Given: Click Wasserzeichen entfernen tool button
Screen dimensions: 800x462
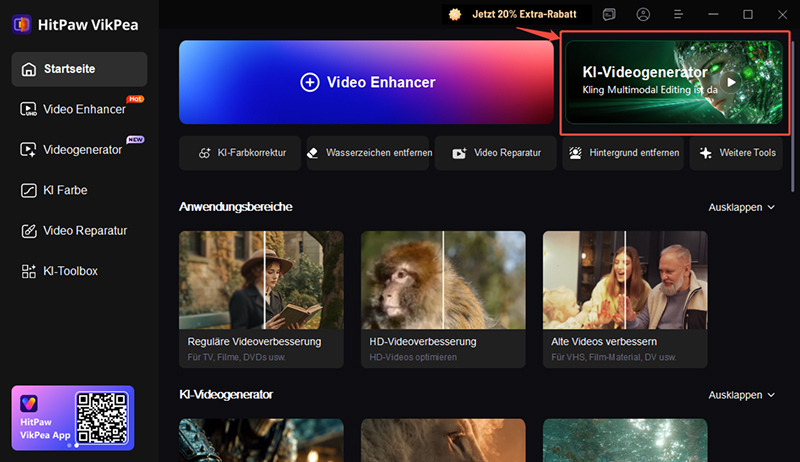Looking at the screenshot, I should click(368, 153).
